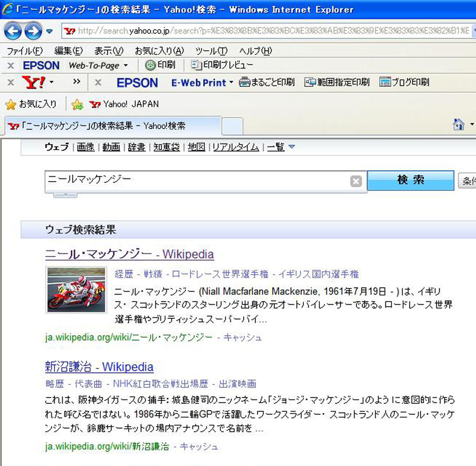Switch to 画像 image search
This screenshot has height=466, width=476.
point(86,147)
